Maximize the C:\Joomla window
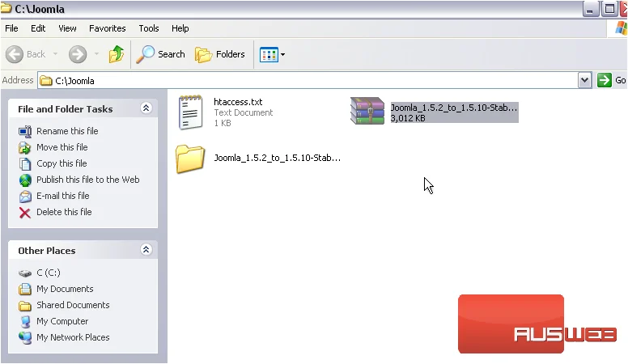The image size is (628, 364). 609,10
